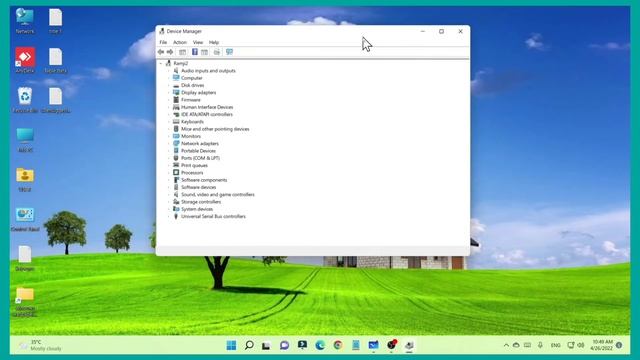Screen dimensions: 640x360
Task: Open the purple Chat icon on taskbar
Action: pos(284,345)
